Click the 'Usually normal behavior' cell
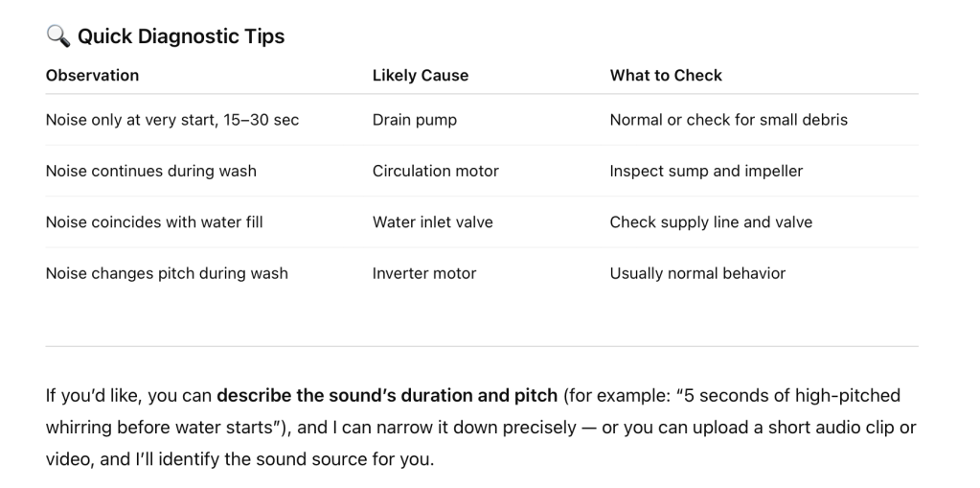The width and height of the screenshot is (980, 488). pyautogui.click(x=697, y=273)
